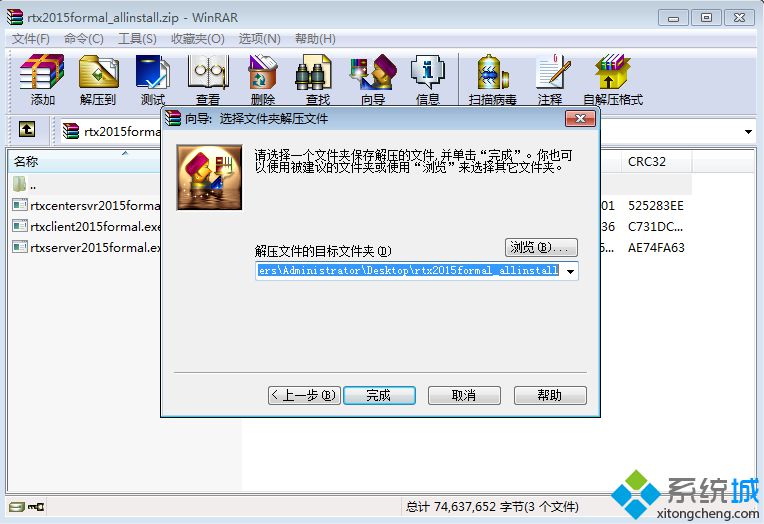This screenshot has width=764, height=524.
Task: Open the 文件(F) menu
Action: click(31, 39)
